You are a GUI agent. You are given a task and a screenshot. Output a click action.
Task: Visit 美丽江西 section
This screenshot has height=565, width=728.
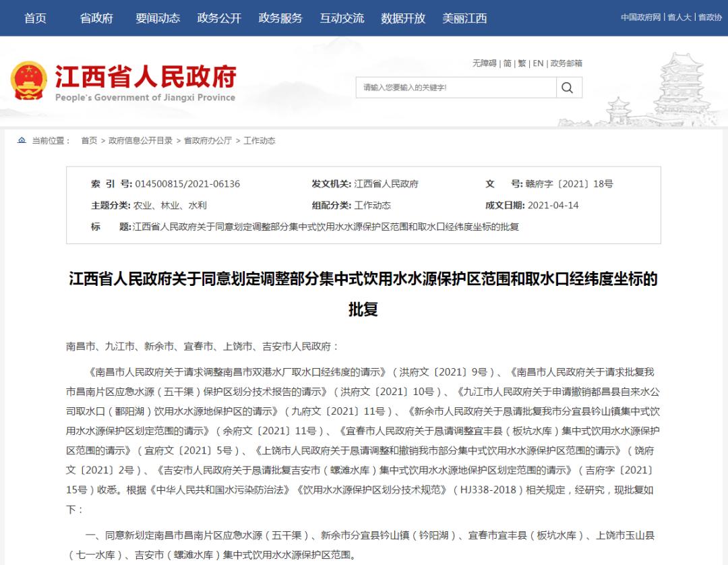click(x=464, y=18)
